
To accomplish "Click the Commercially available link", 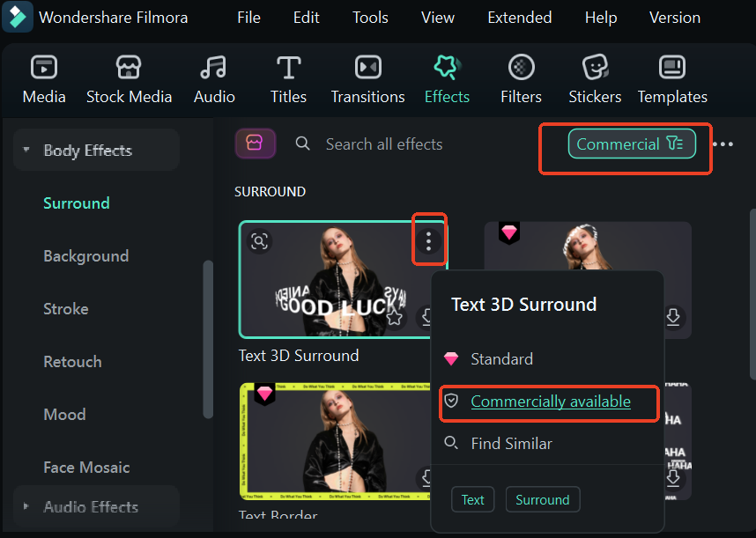I will [551, 402].
